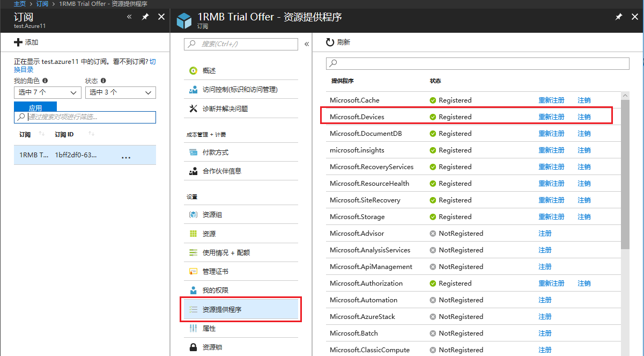Sort list by 订阅 ID column
The image size is (644, 356).
click(x=91, y=134)
